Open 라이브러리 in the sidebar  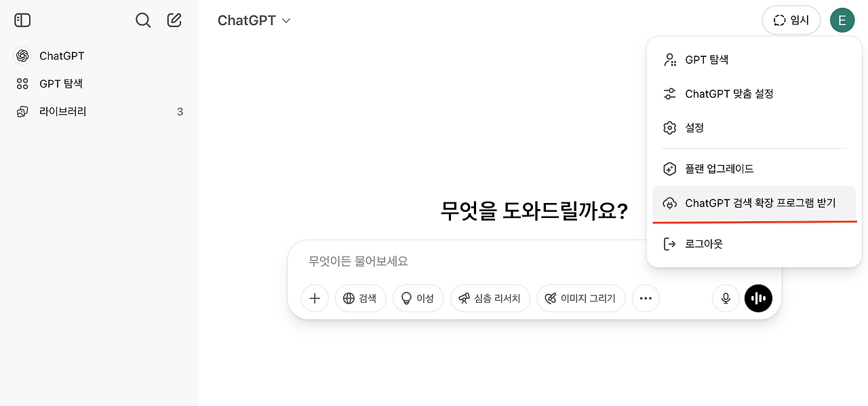click(x=64, y=111)
